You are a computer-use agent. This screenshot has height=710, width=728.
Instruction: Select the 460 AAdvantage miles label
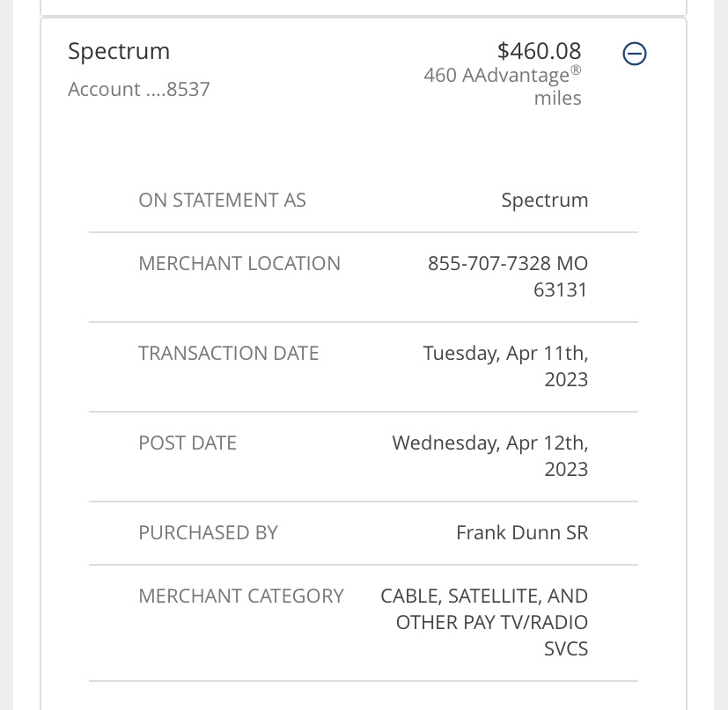click(x=502, y=85)
